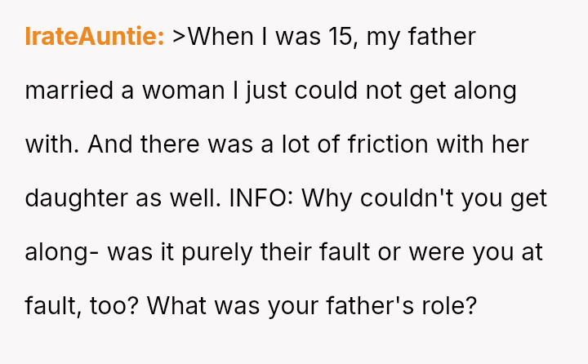The width and height of the screenshot is (588, 364).
Task: Click the quote marker before "When"
Action: tap(180, 37)
